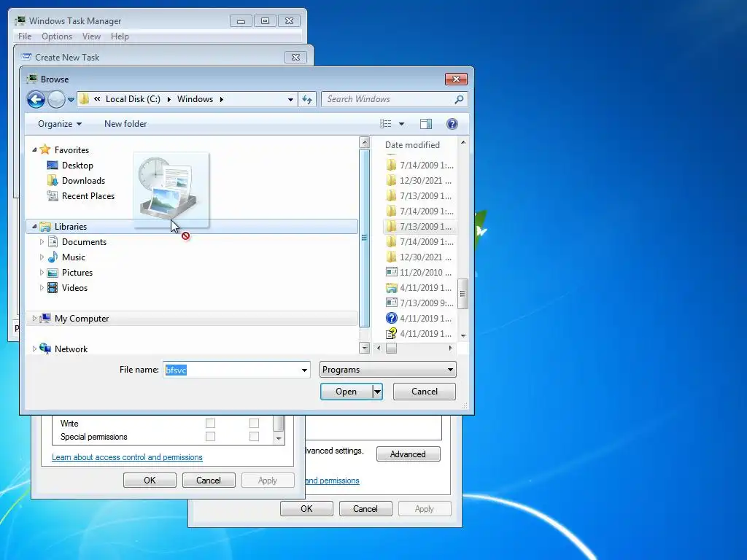Image resolution: width=747 pixels, height=560 pixels.
Task: Check the Write allow checkbox
Action: click(x=210, y=423)
